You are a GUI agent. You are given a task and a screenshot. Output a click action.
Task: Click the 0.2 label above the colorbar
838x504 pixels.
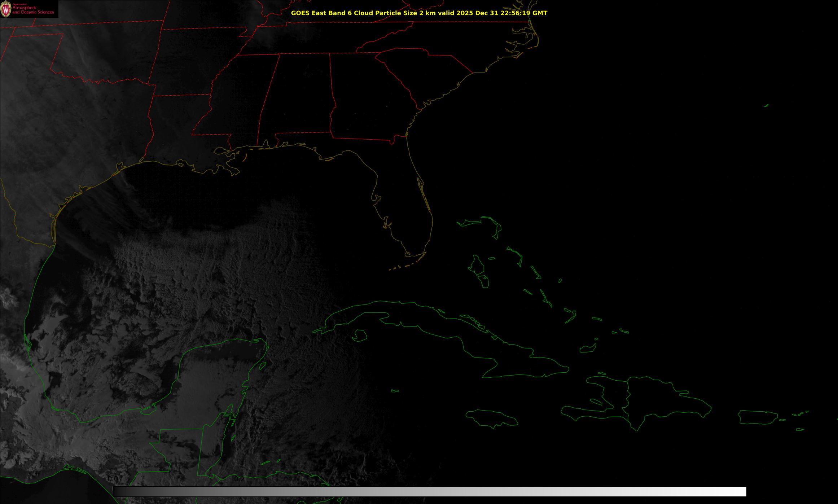click(x=240, y=479)
